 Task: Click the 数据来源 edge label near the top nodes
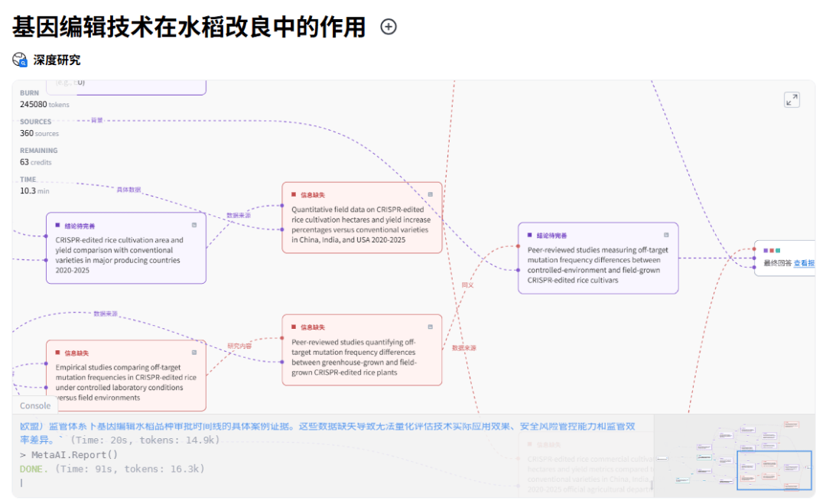pos(239,216)
